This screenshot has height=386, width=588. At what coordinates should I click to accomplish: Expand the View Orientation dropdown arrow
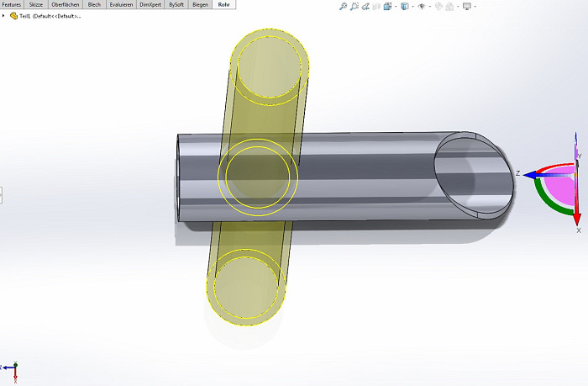[x=396, y=7]
